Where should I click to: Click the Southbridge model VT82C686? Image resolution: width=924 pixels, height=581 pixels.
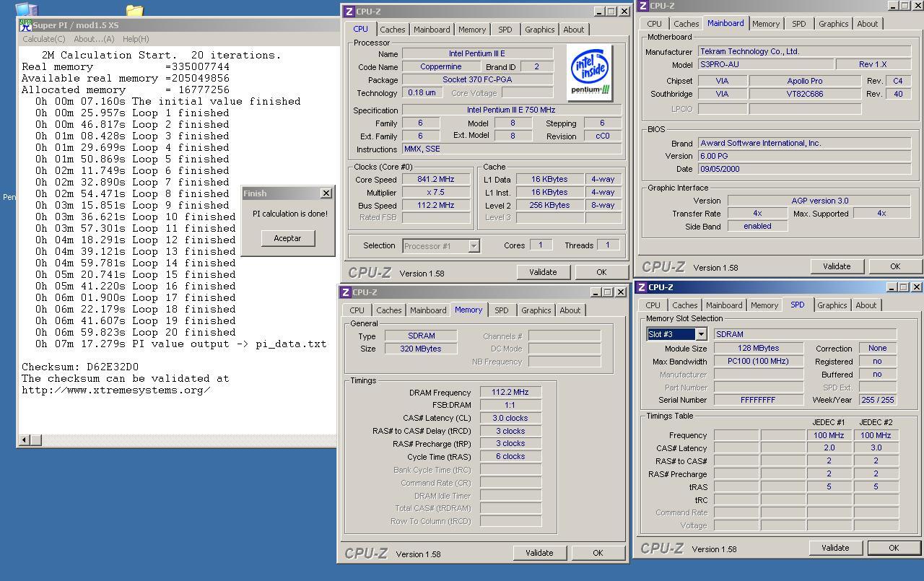tap(804, 94)
